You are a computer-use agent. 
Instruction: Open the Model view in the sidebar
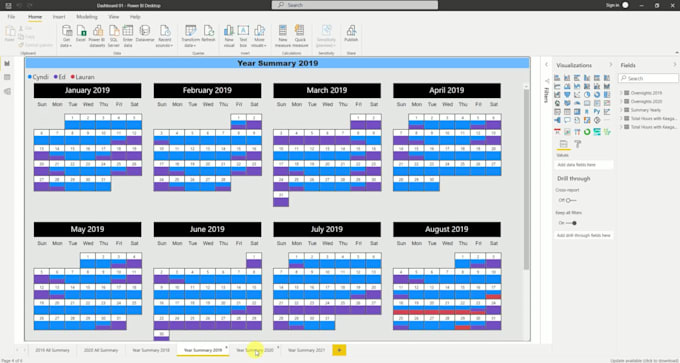(x=7, y=92)
